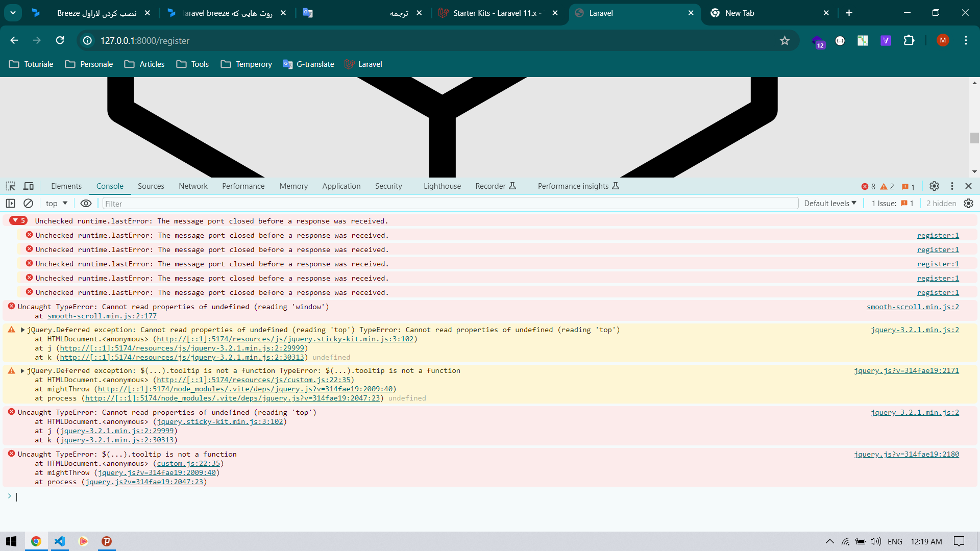Switch to the Elements tab
Viewport: 980px width, 551px height.
tap(66, 186)
